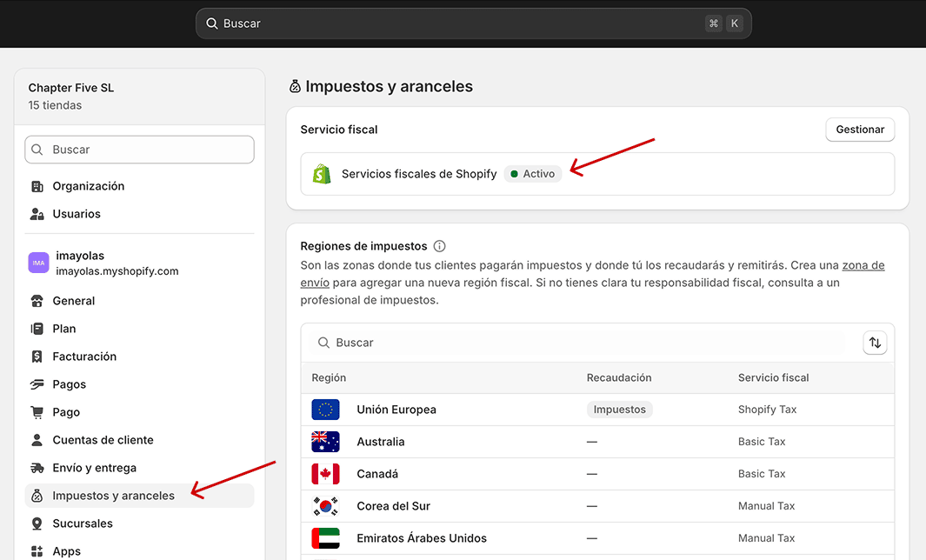Go to General settings

(x=139, y=301)
